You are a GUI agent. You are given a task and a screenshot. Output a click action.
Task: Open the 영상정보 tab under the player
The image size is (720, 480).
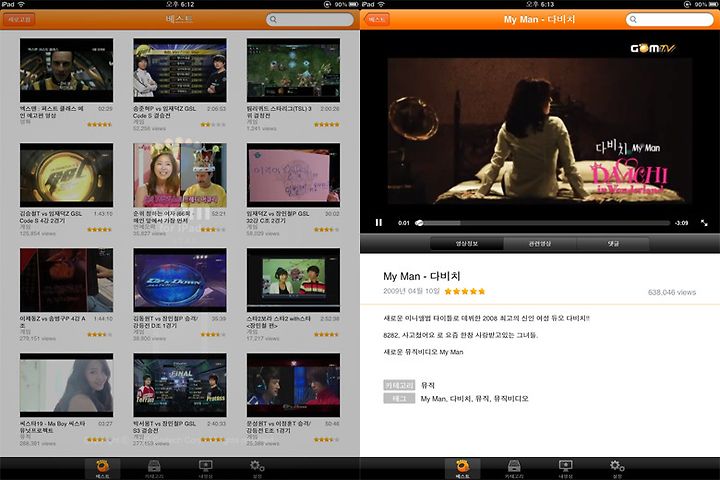pos(467,243)
